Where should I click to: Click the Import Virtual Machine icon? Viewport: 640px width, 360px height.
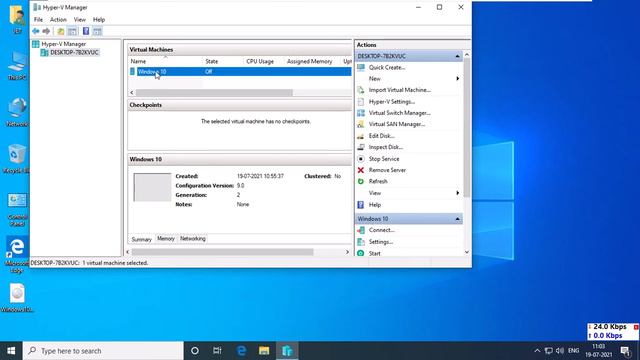click(x=361, y=90)
